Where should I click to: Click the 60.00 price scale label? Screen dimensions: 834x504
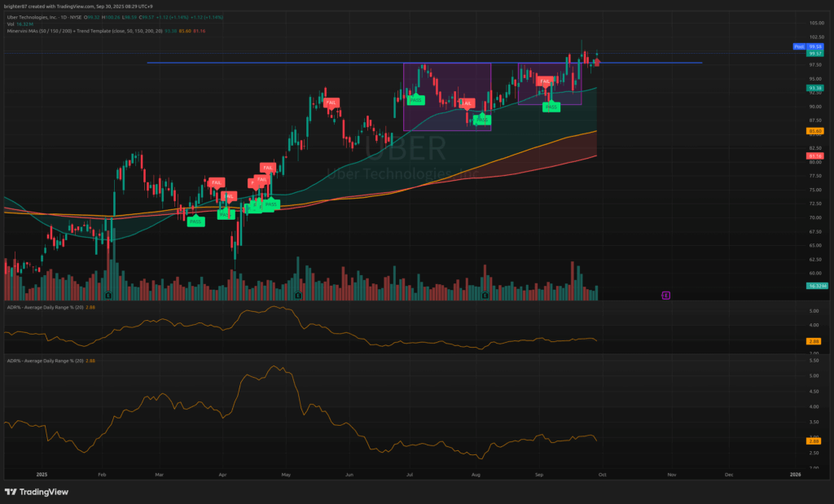coord(815,274)
